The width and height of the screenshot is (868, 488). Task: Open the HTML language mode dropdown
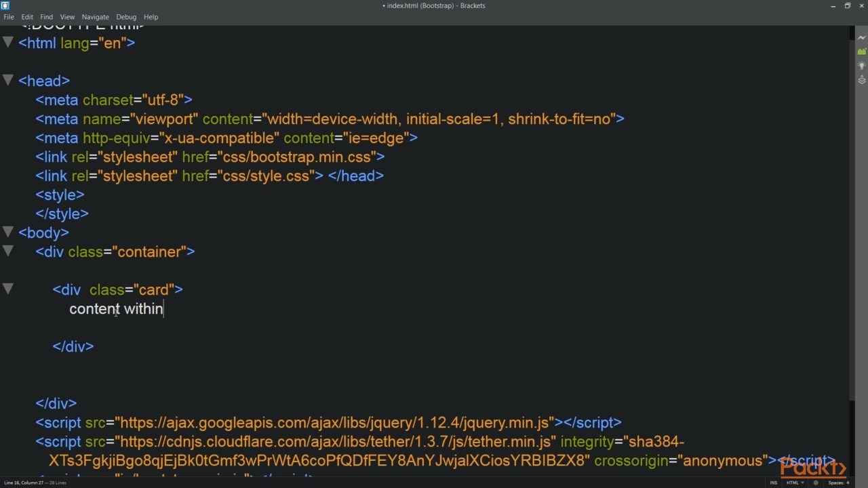pyautogui.click(x=794, y=483)
